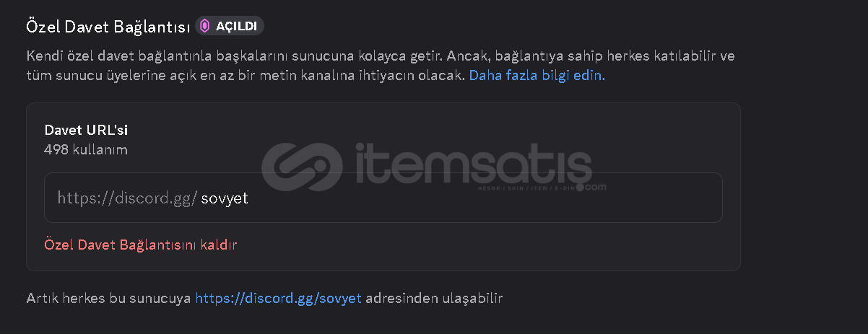868x334 pixels.
Task: Click the Artık herkes bu sunucuya text
Action: tap(109, 297)
